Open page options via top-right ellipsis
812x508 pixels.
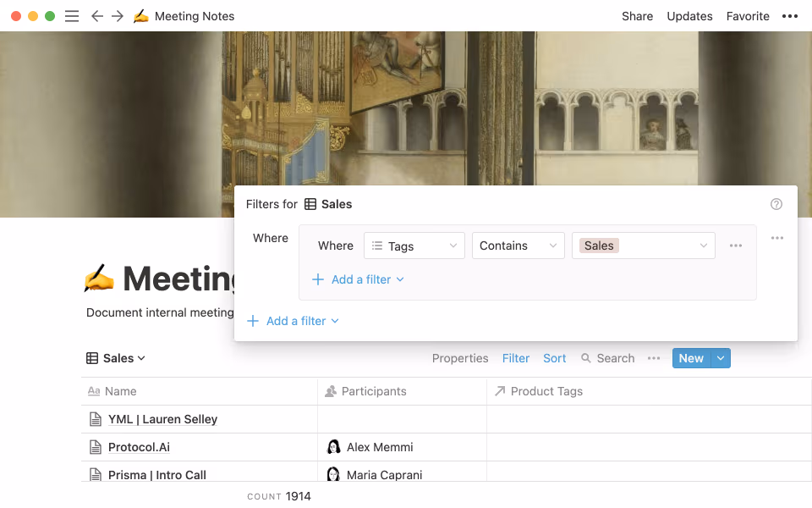[790, 15]
